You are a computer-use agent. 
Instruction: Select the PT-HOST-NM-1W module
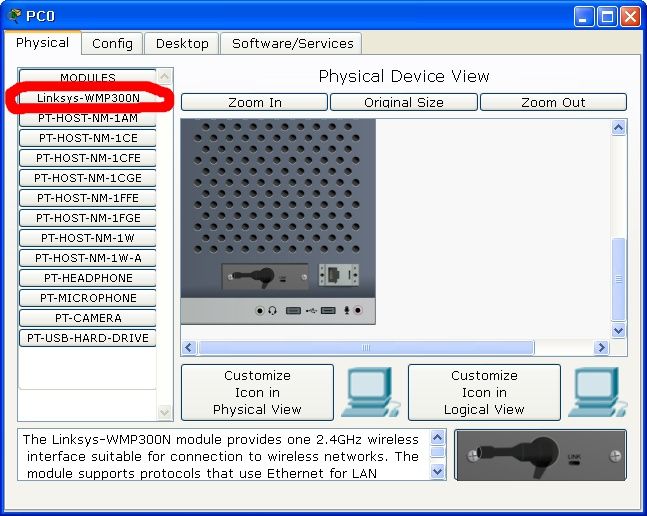click(87, 238)
